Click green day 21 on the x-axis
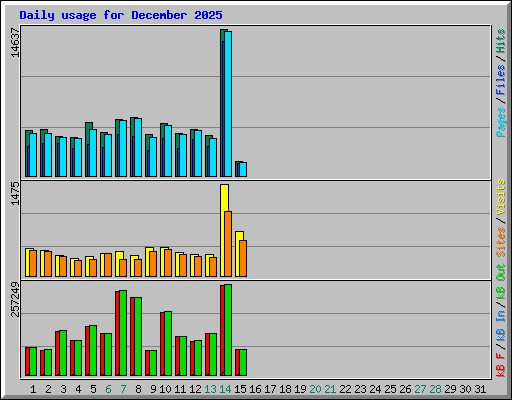This screenshot has height=400, width=512. [x=330, y=389]
